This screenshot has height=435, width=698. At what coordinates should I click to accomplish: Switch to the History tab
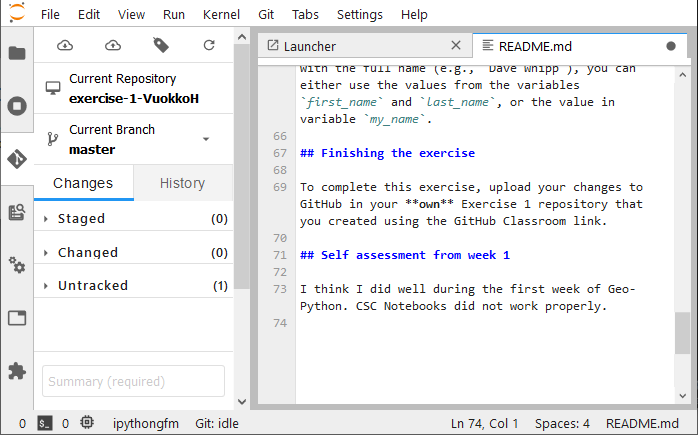[x=183, y=183]
